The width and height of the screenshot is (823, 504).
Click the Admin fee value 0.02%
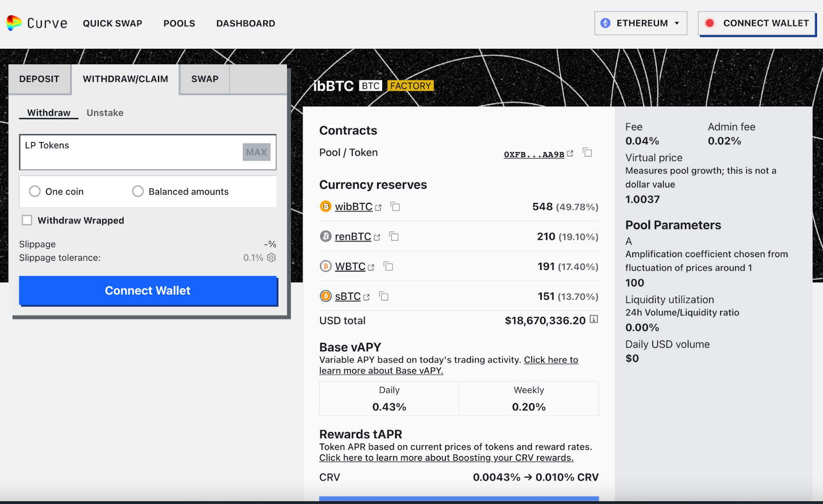(724, 141)
